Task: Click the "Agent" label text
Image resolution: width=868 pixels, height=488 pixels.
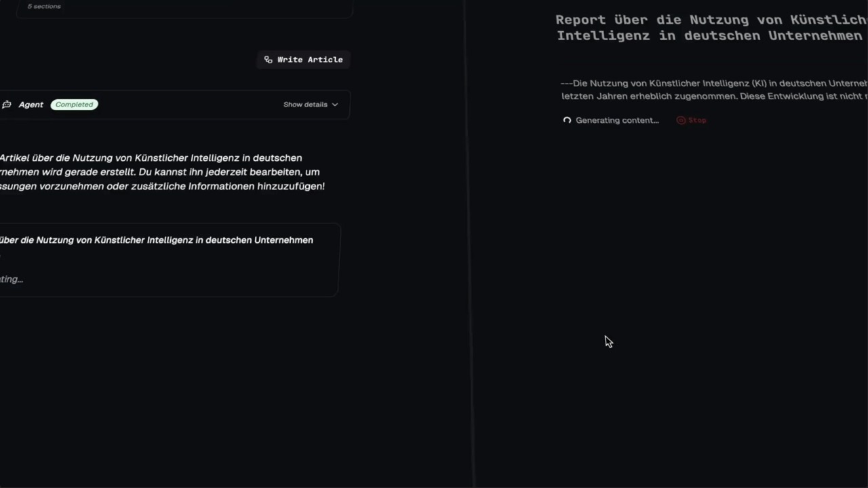Action: point(31,105)
